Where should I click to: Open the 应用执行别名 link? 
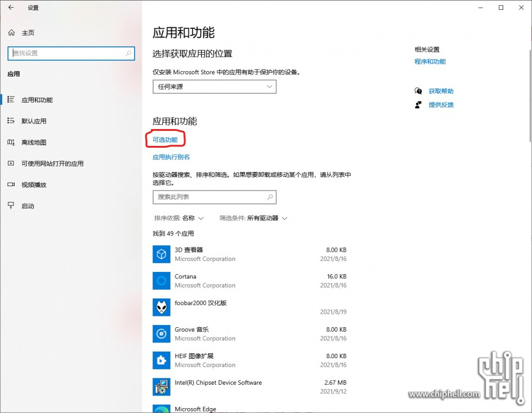click(x=171, y=157)
